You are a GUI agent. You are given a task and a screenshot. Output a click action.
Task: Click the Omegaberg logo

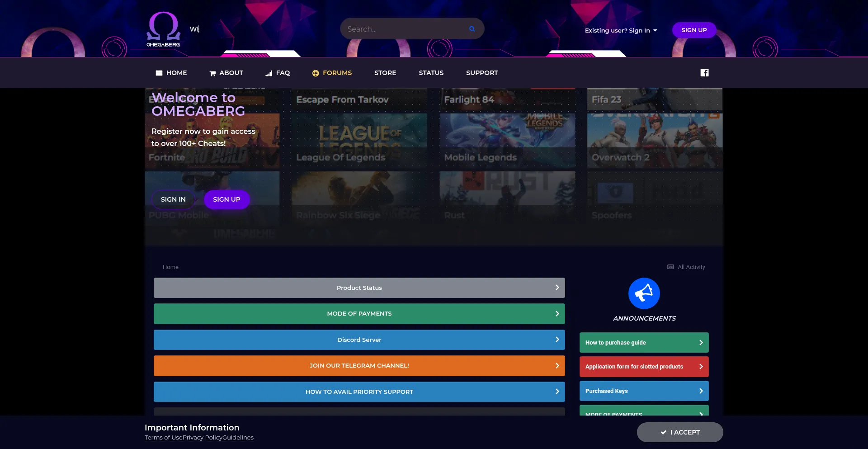(x=163, y=29)
